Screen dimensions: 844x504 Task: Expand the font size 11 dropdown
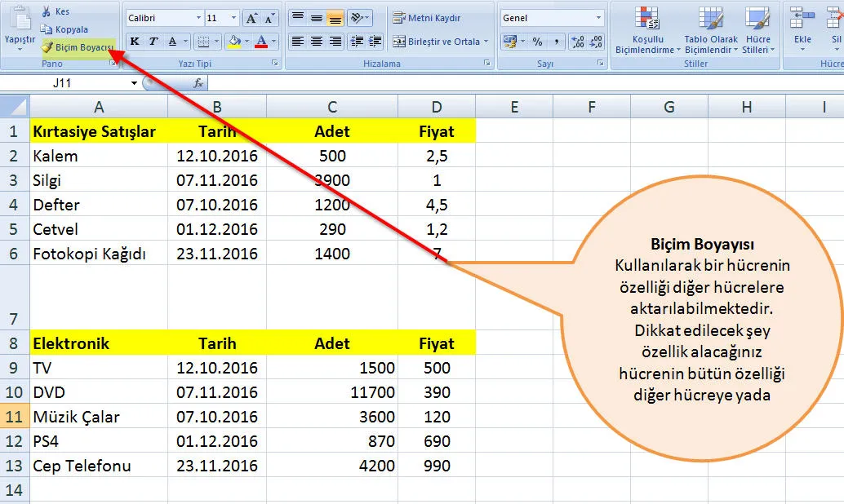pyautogui.click(x=234, y=18)
